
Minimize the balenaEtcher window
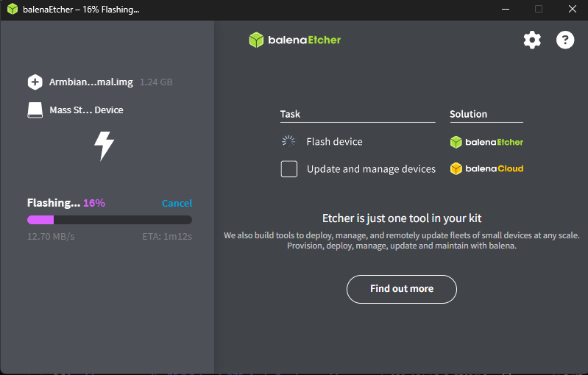pyautogui.click(x=505, y=10)
